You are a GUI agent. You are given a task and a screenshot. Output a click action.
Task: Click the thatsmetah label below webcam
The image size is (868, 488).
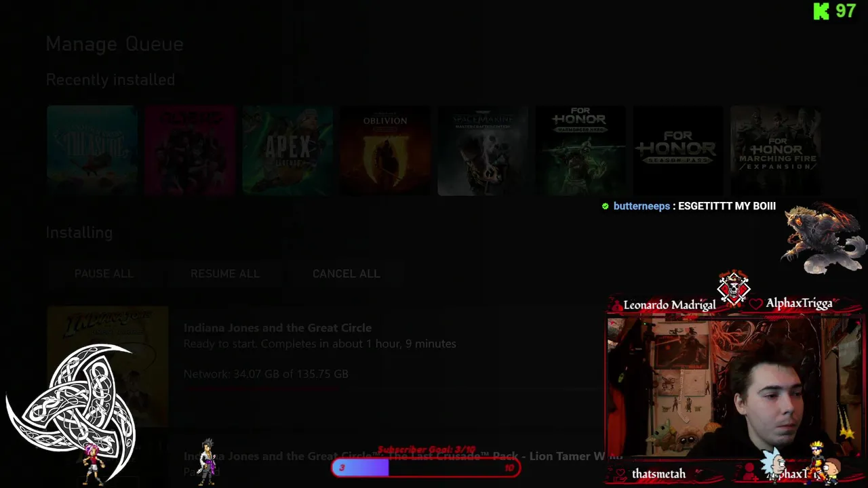(x=658, y=474)
